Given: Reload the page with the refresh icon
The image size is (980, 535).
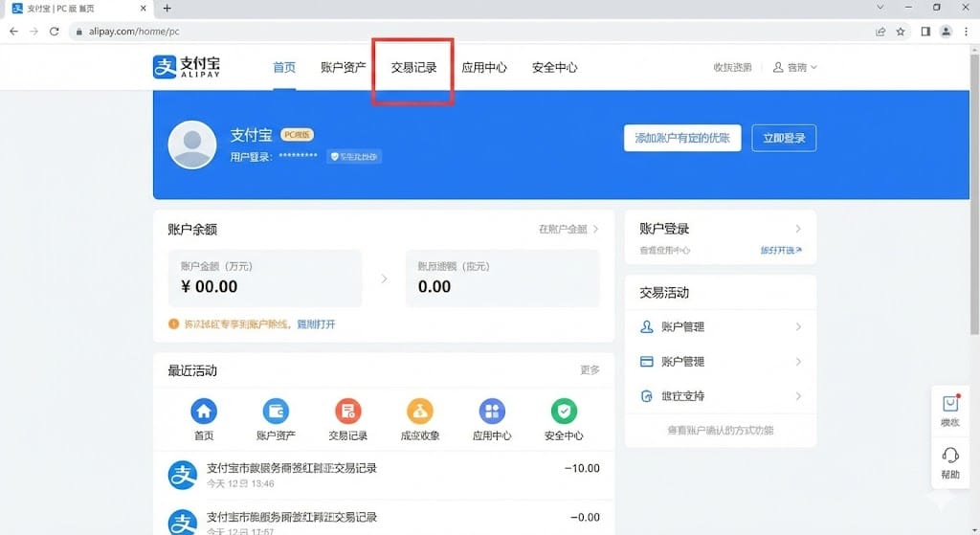Looking at the screenshot, I should point(55,32).
